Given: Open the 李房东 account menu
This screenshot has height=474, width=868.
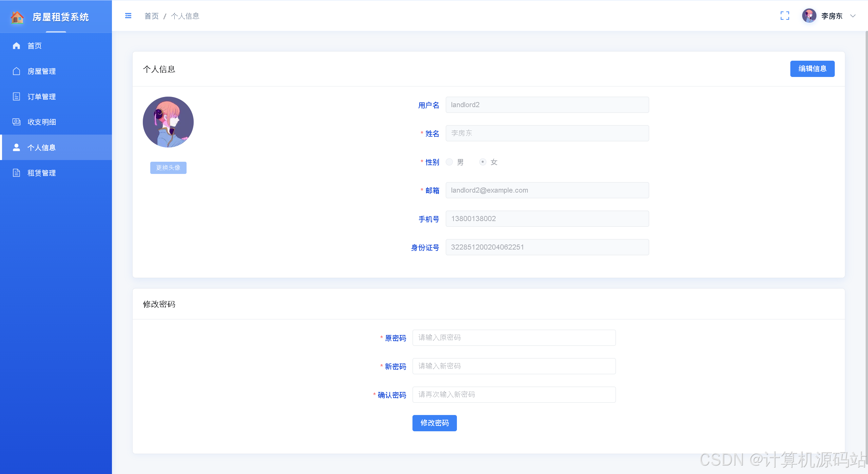Looking at the screenshot, I should click(831, 16).
